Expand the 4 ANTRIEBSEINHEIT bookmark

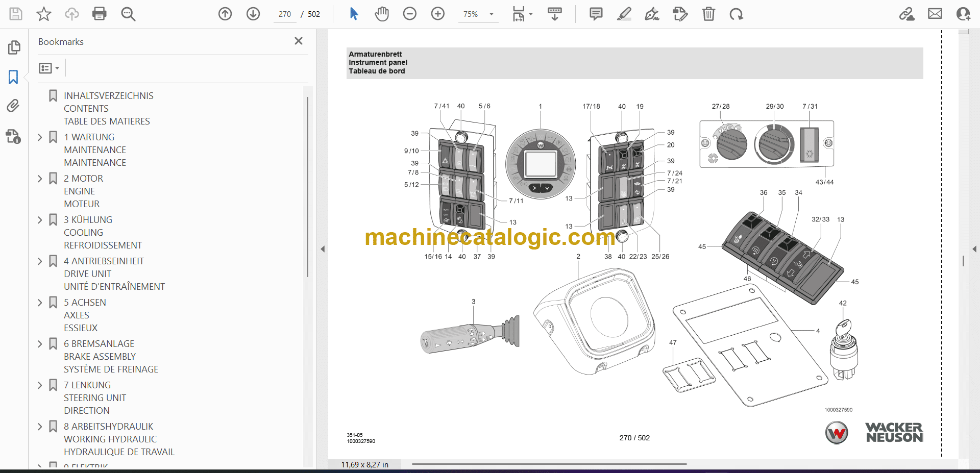click(x=40, y=261)
